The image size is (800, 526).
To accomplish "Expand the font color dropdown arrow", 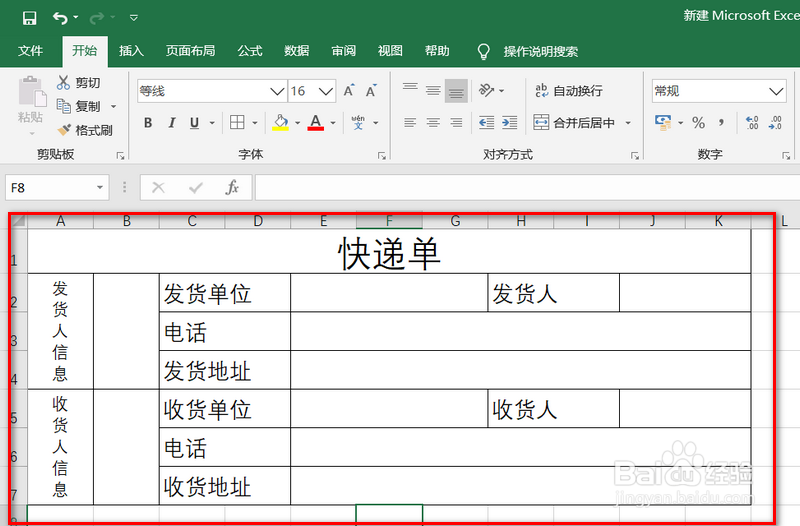I will (x=333, y=123).
